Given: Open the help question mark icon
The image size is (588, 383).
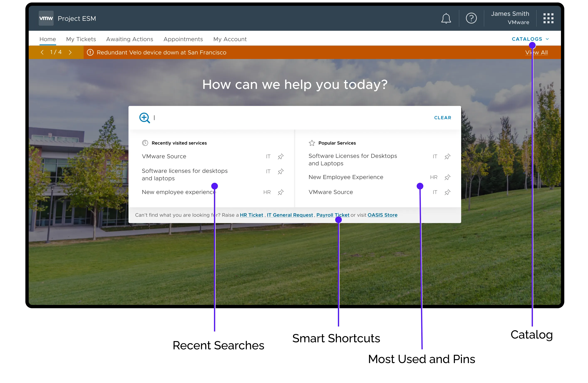Looking at the screenshot, I should pos(471,18).
